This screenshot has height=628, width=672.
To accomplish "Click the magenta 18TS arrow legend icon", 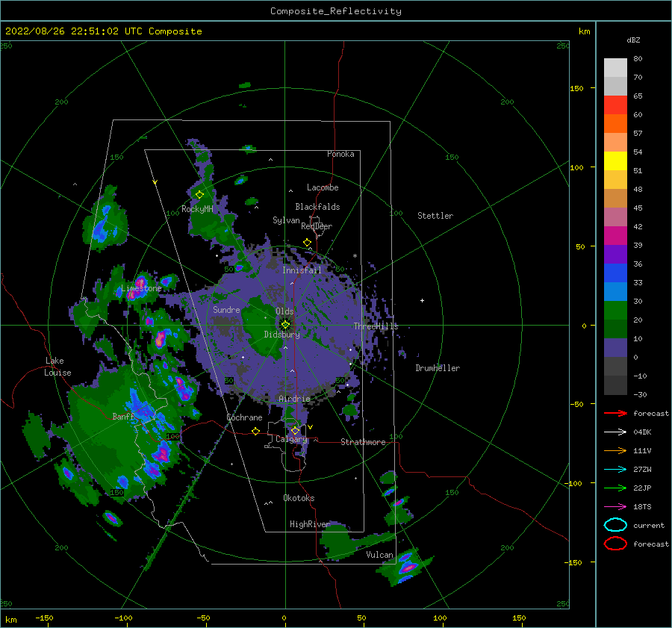I will coord(615,507).
